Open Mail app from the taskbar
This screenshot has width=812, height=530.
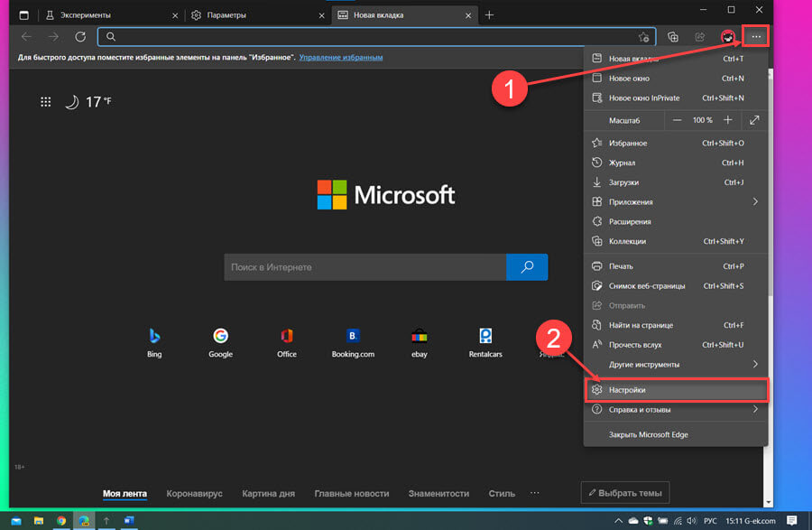click(16, 521)
